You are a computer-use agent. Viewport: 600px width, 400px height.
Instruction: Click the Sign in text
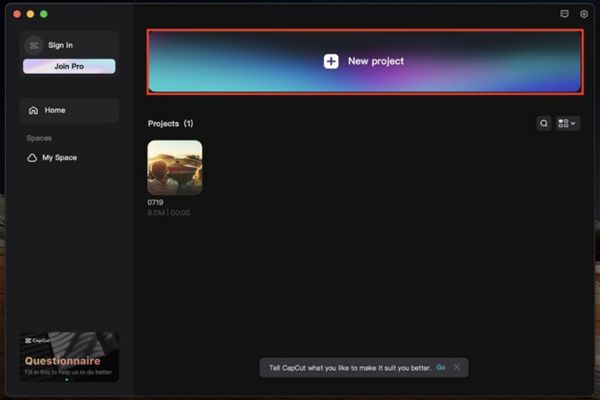pos(60,45)
